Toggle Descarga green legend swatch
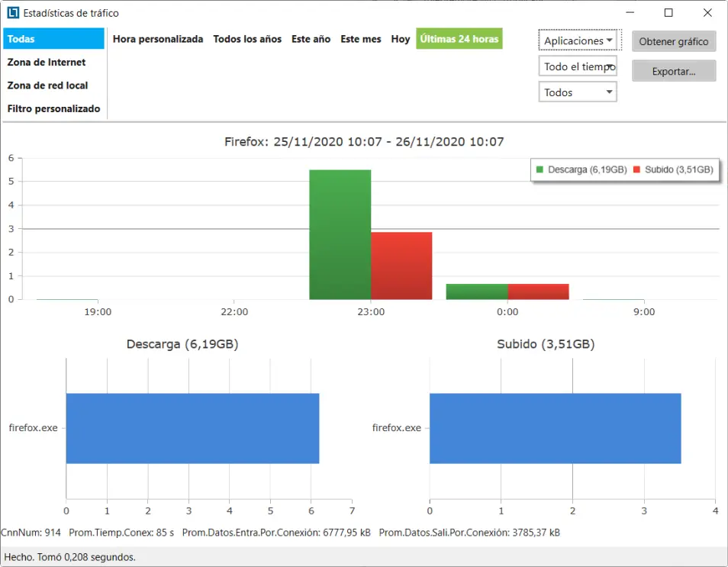728x567 pixels. tap(540, 169)
